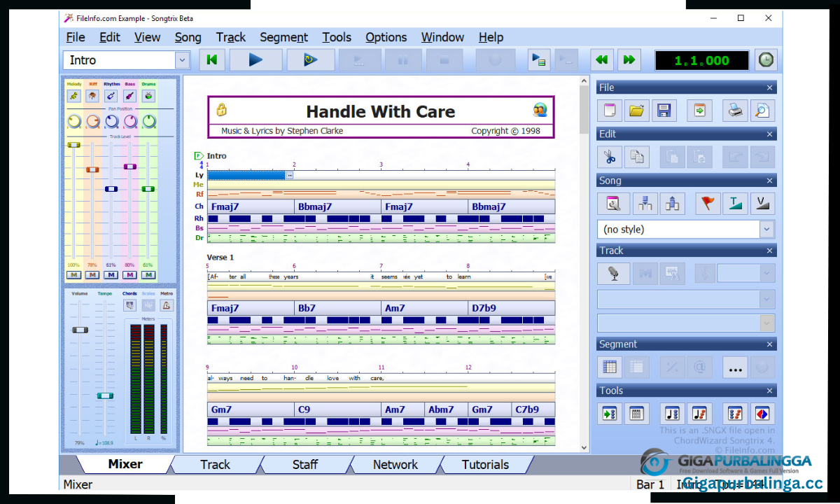Click the last Tools icon with red-blue diamond
This screenshot has width=840, height=504.
coord(762,414)
